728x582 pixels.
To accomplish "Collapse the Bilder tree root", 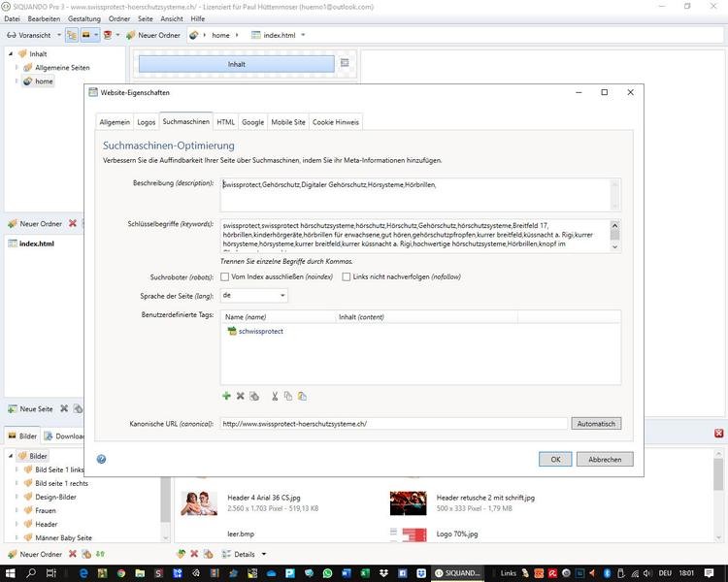I will coord(11,456).
